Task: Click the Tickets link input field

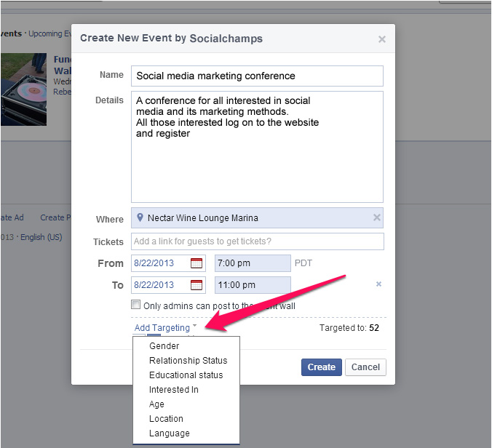Action: (x=258, y=241)
